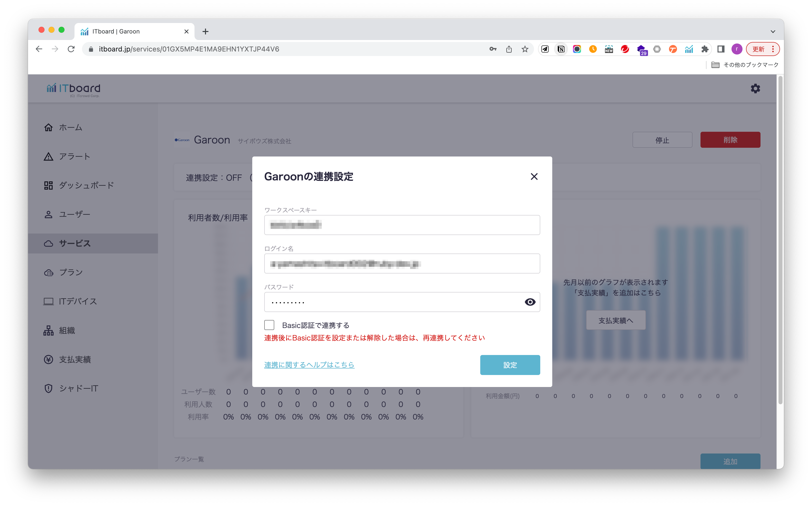
Task: Expand the tab search chevron
Action: (x=772, y=31)
